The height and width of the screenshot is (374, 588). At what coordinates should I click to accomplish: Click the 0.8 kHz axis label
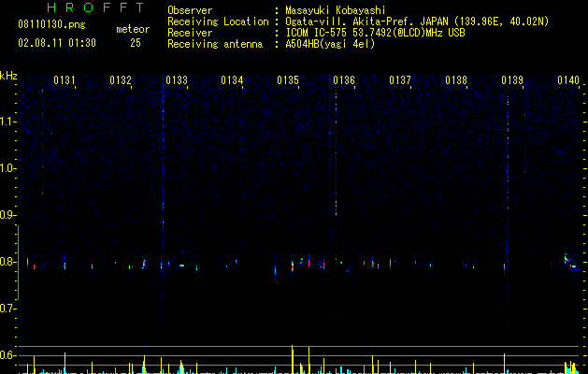point(8,262)
